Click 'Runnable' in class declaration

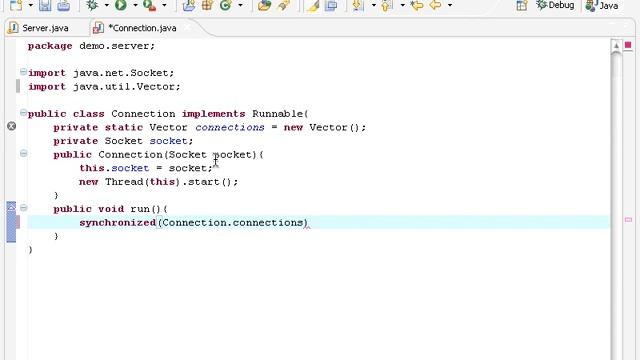click(277, 114)
